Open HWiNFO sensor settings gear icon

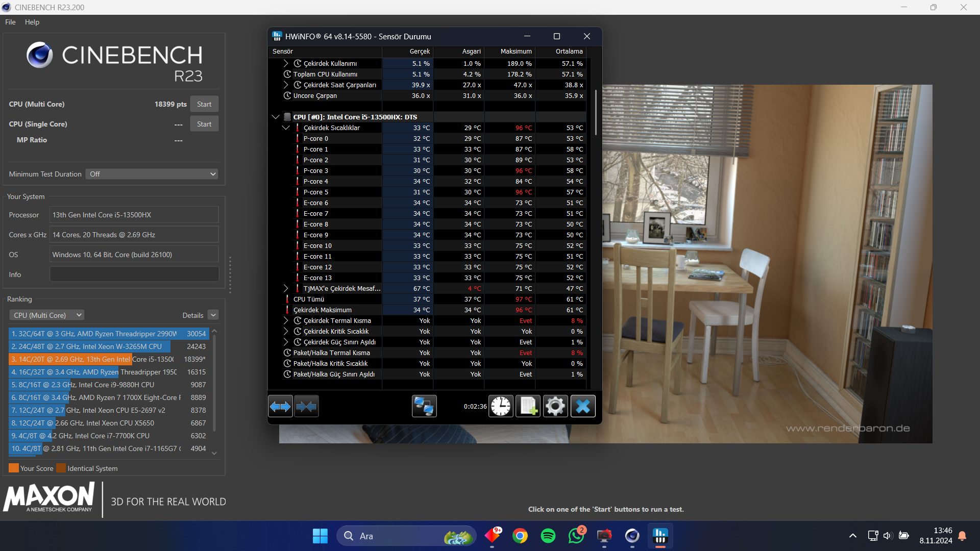coord(555,407)
